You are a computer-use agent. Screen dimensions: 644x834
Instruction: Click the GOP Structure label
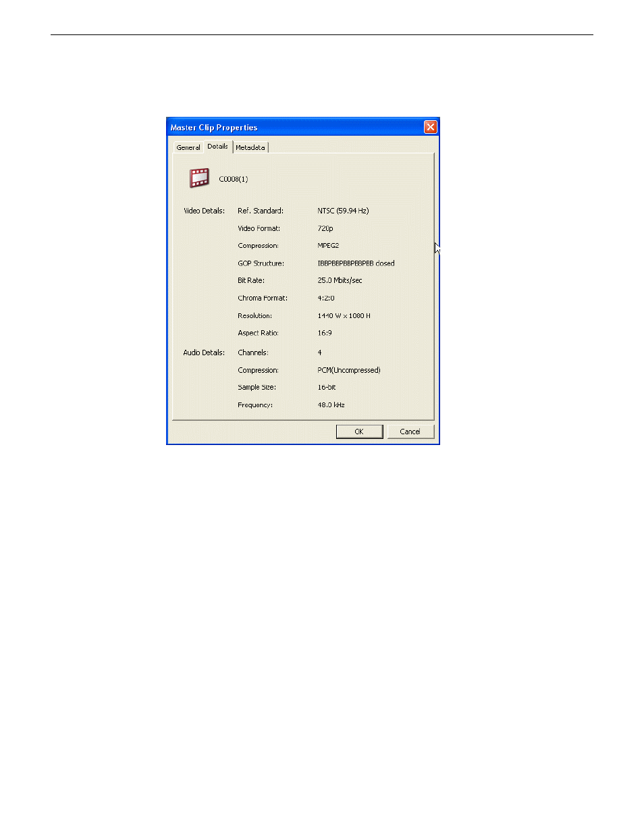click(261, 263)
